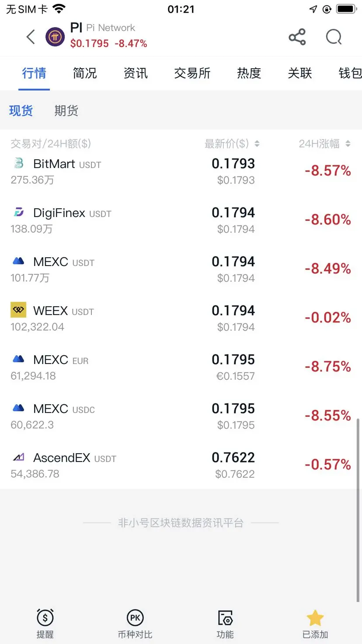This screenshot has height=644, width=362.
Task: Tap the search magnifier icon
Action: pos(334,37)
